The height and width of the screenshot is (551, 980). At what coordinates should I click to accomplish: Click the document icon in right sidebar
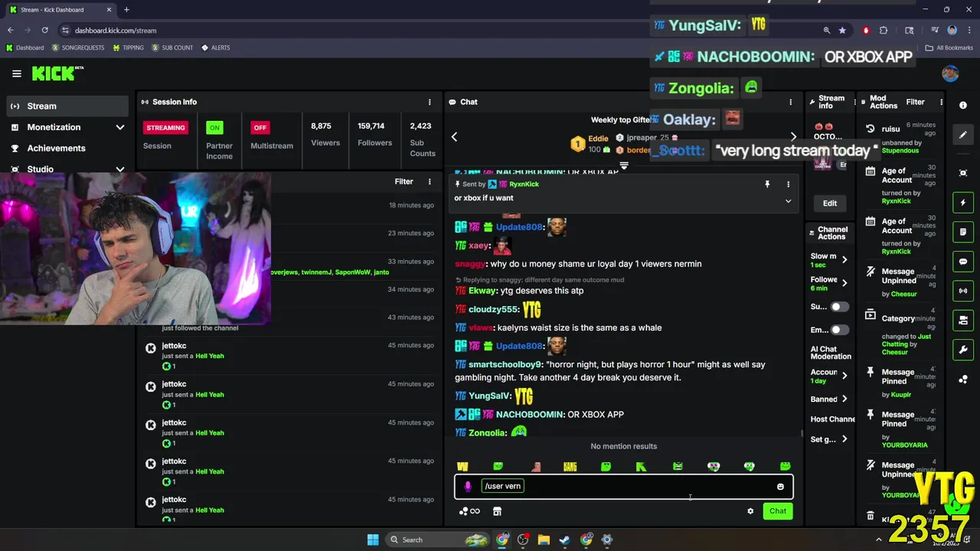click(x=963, y=232)
